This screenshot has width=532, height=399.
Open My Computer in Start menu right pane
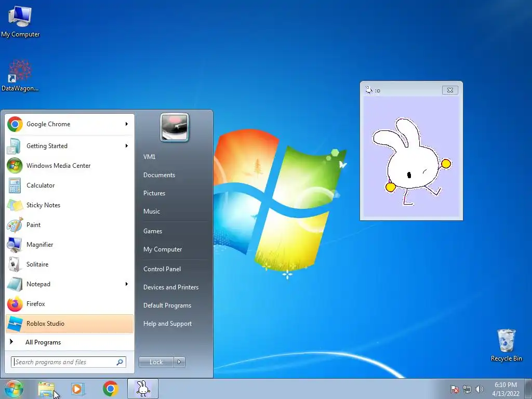pos(163,249)
